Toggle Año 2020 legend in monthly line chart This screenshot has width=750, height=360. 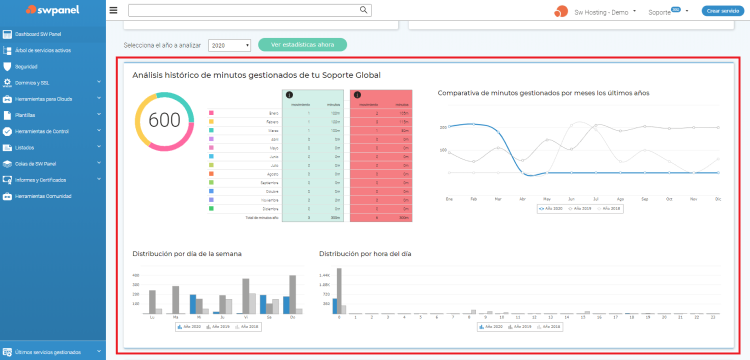point(550,208)
